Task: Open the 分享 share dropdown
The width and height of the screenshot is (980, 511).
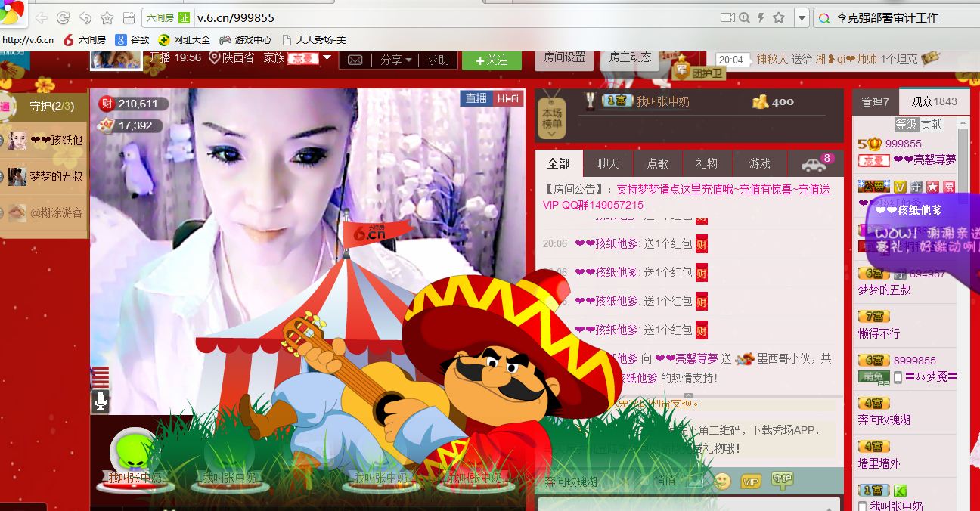Action: 396,60
